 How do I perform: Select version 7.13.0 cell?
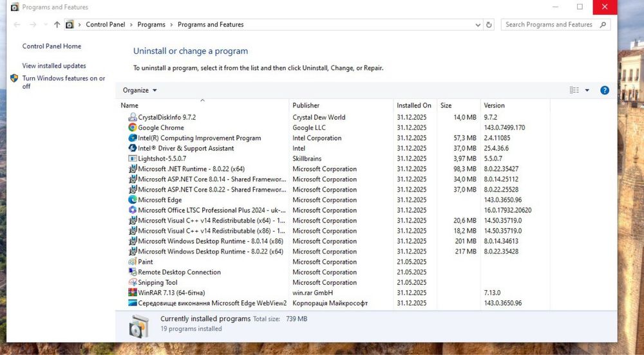[492, 293]
